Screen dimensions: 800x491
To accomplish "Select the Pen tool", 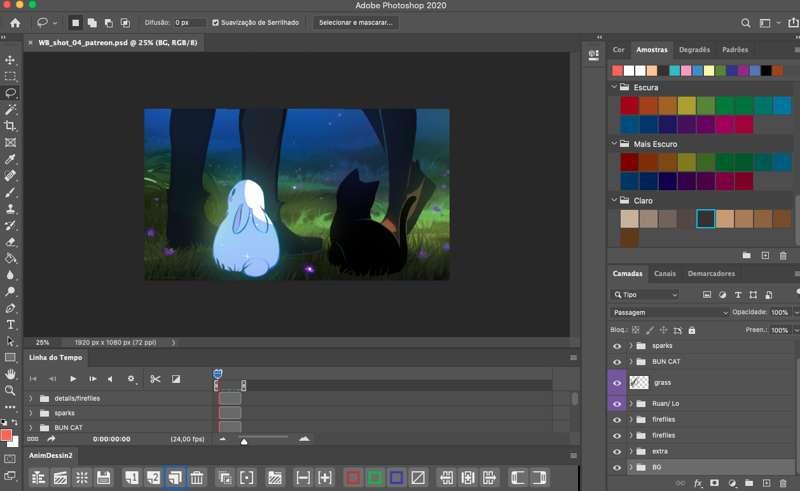I will [10, 308].
